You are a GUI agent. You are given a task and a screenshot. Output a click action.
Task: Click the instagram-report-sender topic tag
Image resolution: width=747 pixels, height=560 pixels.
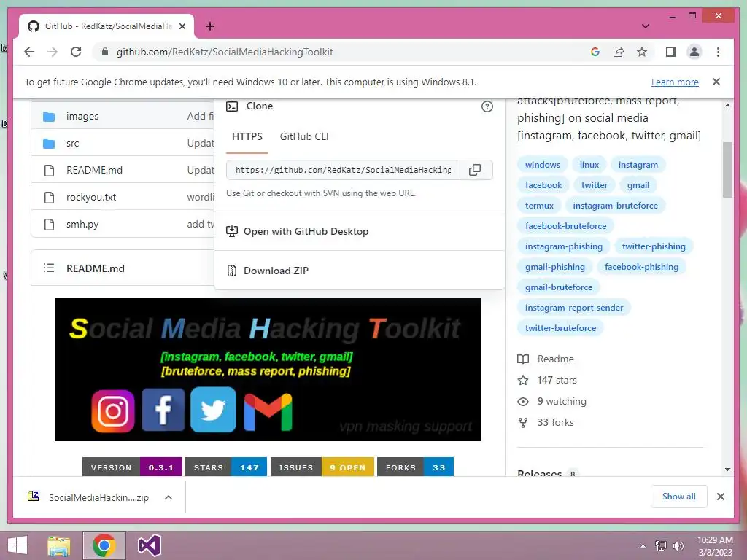[x=574, y=308]
